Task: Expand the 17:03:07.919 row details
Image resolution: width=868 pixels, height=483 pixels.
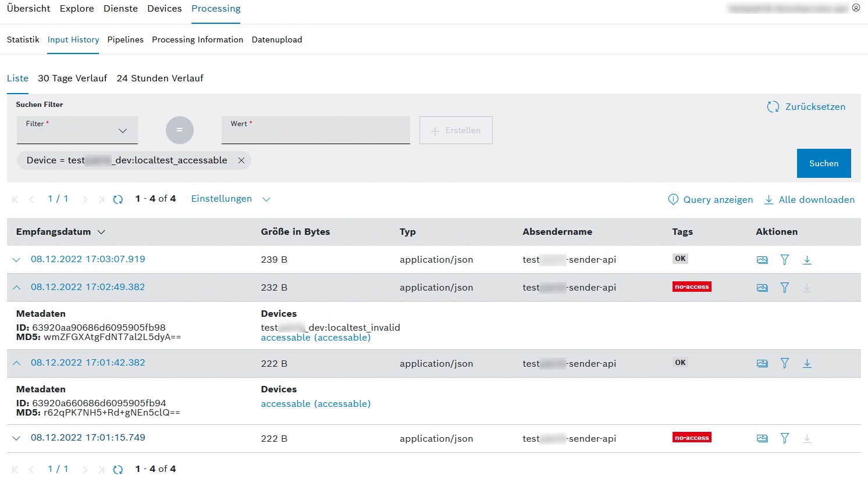Action: [x=16, y=260]
